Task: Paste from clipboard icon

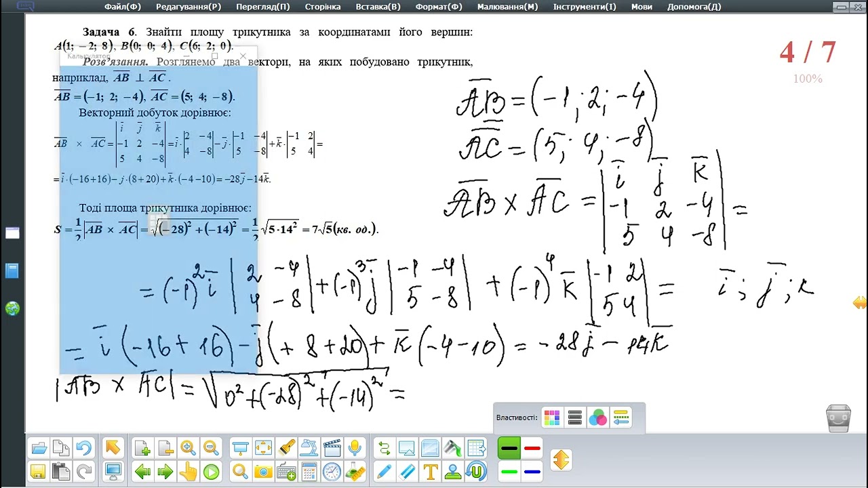Action: 61,471
